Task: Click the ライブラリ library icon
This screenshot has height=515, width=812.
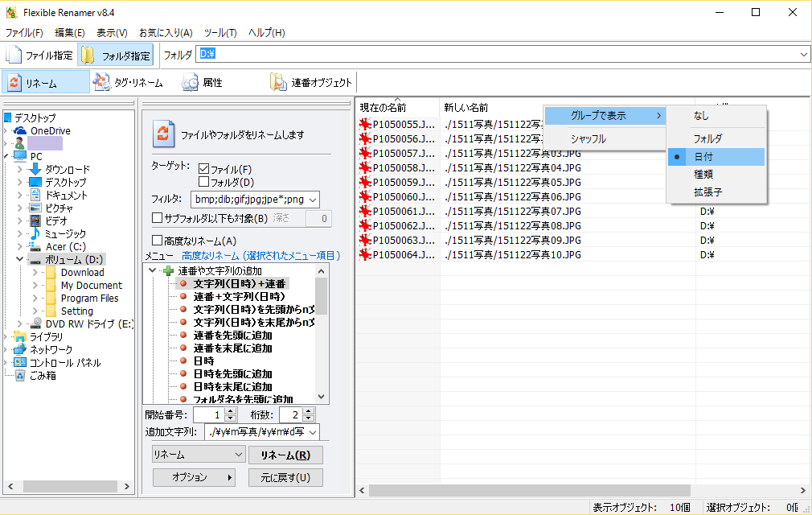Action: coord(20,337)
